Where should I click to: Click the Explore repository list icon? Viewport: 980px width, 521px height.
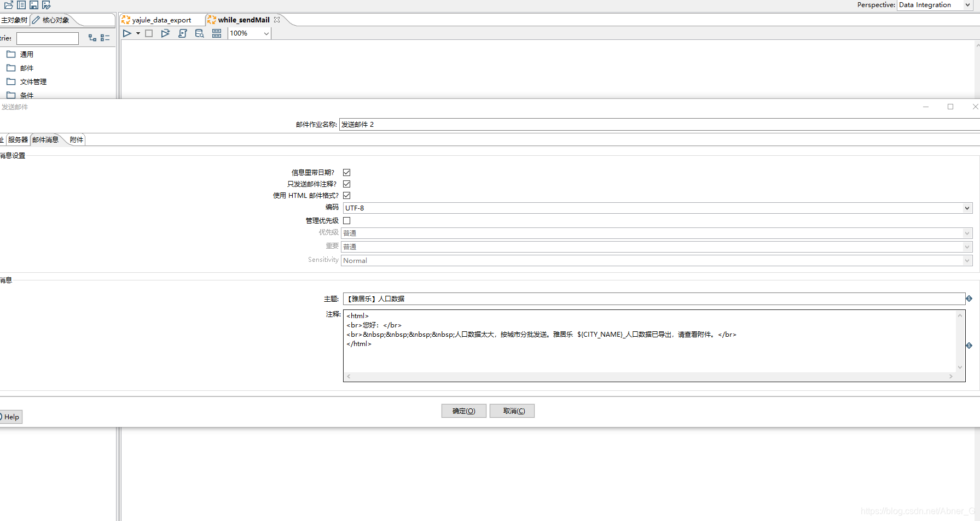pos(21,5)
